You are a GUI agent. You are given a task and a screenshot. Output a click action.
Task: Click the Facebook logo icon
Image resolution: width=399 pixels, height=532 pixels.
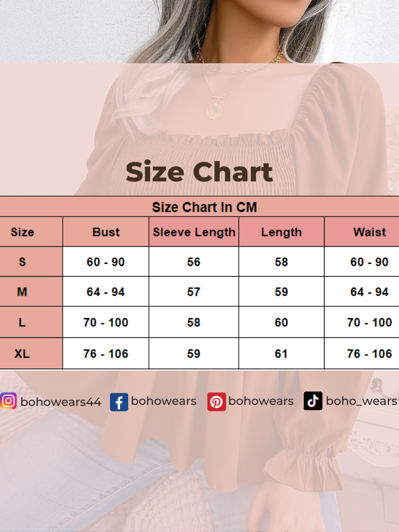click(x=119, y=402)
